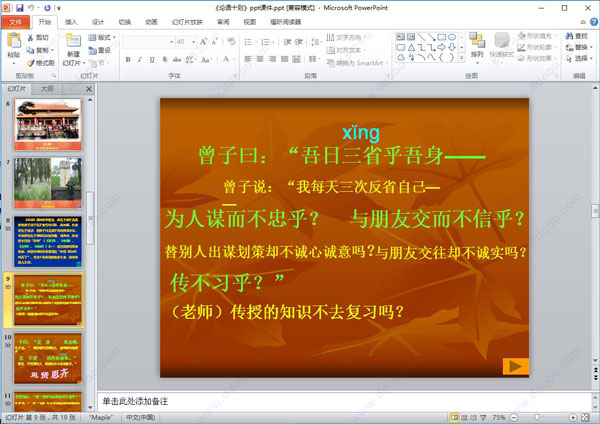
Task: Toggle Bold formatting
Action: pyautogui.click(x=128, y=59)
